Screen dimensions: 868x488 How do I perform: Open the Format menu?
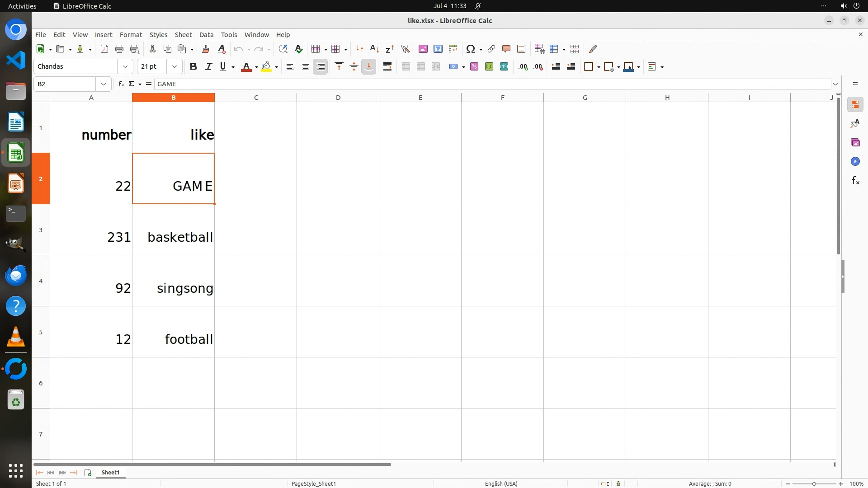131,35
